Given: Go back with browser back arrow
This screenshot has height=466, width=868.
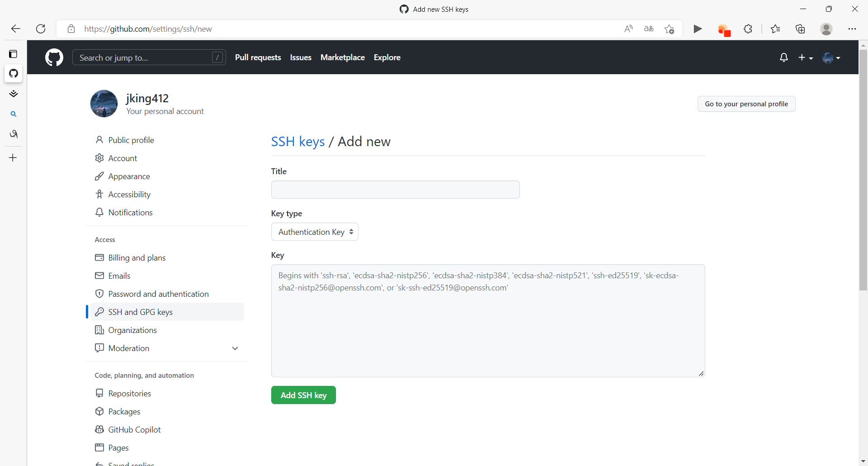Looking at the screenshot, I should pos(16,29).
